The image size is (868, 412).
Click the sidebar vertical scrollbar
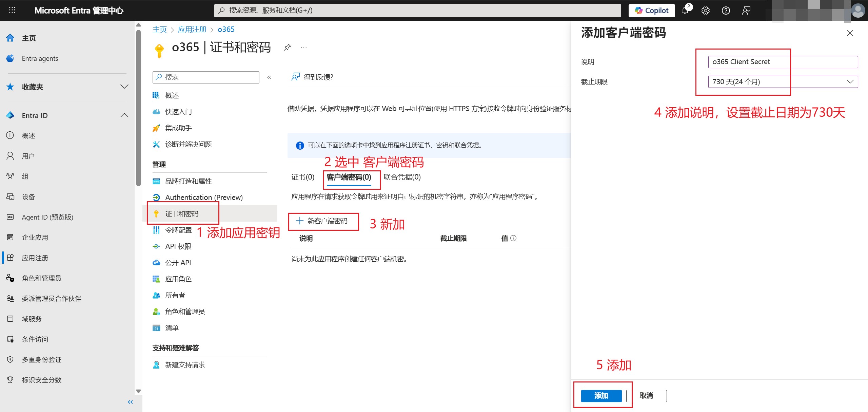pyautogui.click(x=138, y=109)
